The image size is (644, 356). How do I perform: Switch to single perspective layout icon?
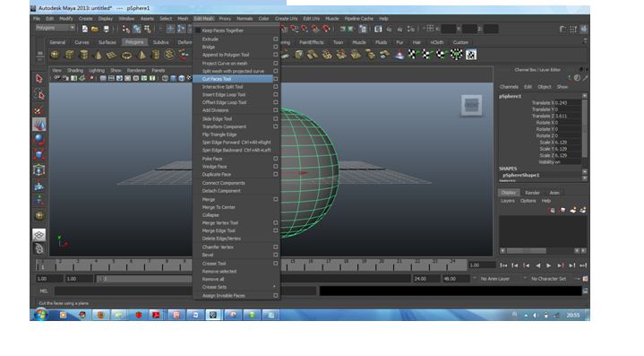pos(39,235)
